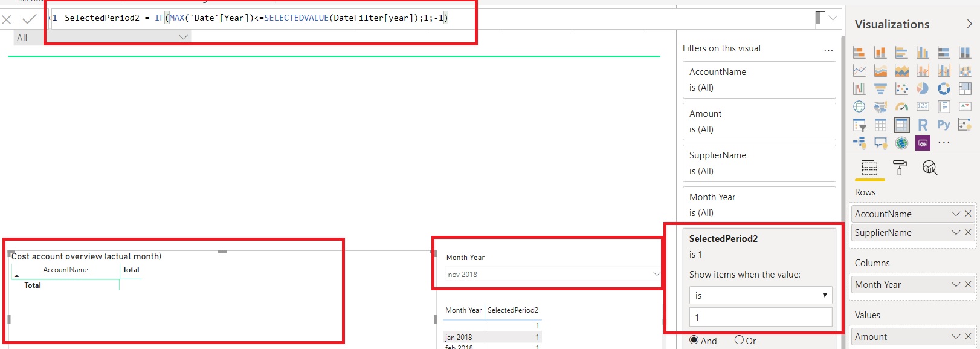This screenshot has width=980, height=349.
Task: Open SupplierName row field dropdown chevron
Action: (x=956, y=232)
